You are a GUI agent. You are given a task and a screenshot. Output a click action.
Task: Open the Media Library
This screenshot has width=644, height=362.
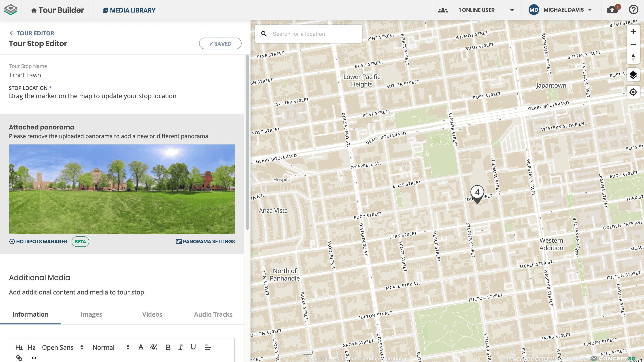point(129,10)
